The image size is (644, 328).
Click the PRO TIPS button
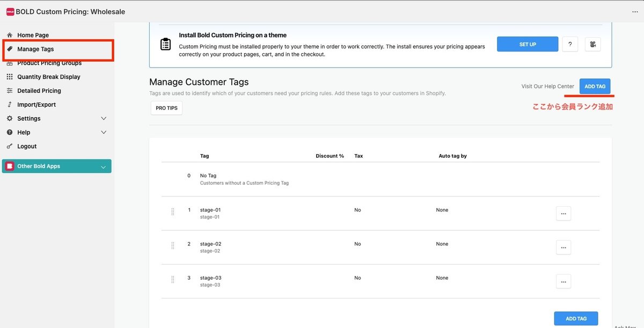[166, 108]
